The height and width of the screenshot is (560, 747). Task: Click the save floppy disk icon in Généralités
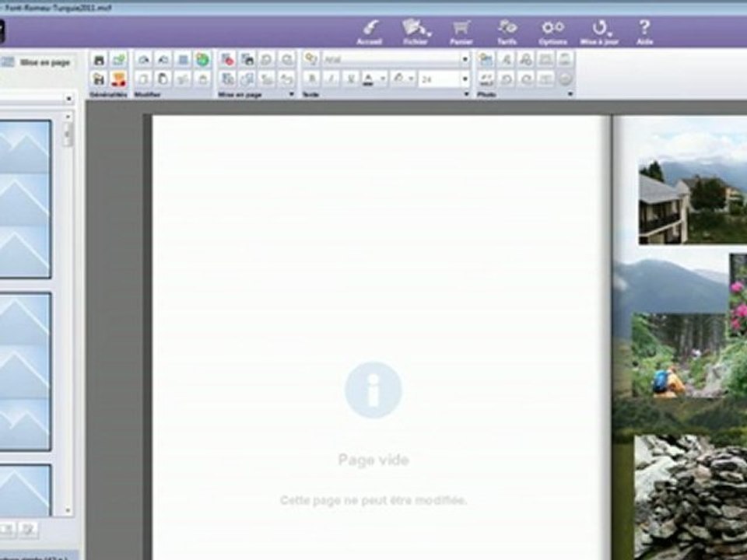click(99, 60)
